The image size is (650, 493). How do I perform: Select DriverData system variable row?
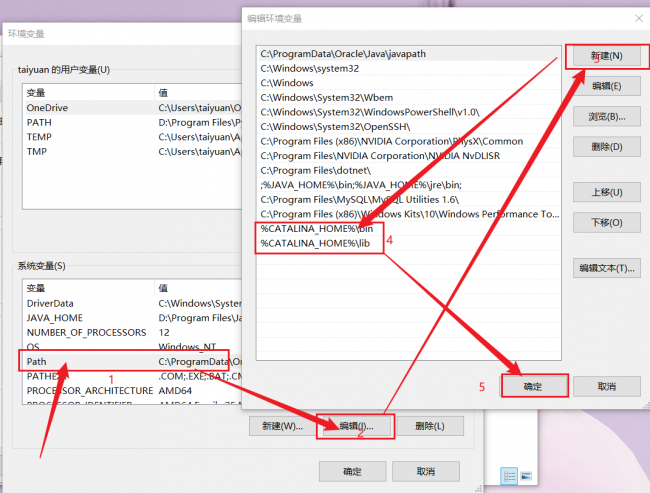click(x=133, y=304)
